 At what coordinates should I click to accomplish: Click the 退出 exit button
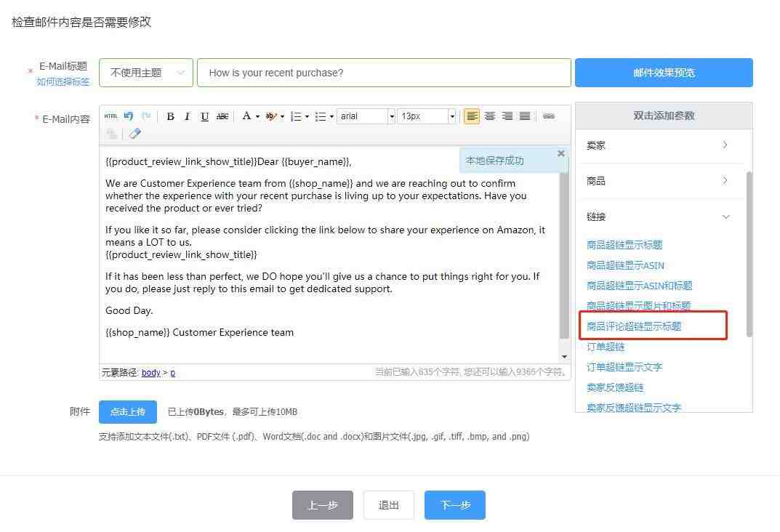pyautogui.click(x=388, y=505)
